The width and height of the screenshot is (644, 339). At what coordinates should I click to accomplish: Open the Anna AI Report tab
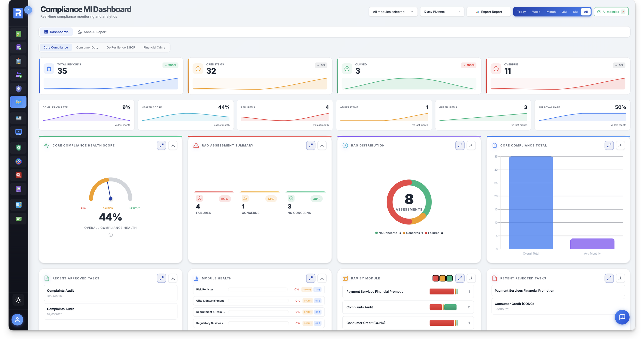[92, 32]
